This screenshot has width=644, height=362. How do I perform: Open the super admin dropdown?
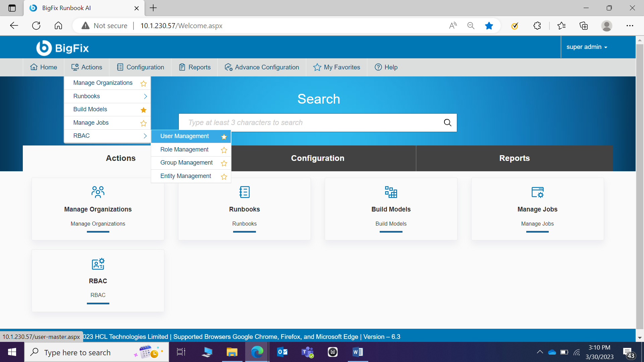(587, 47)
